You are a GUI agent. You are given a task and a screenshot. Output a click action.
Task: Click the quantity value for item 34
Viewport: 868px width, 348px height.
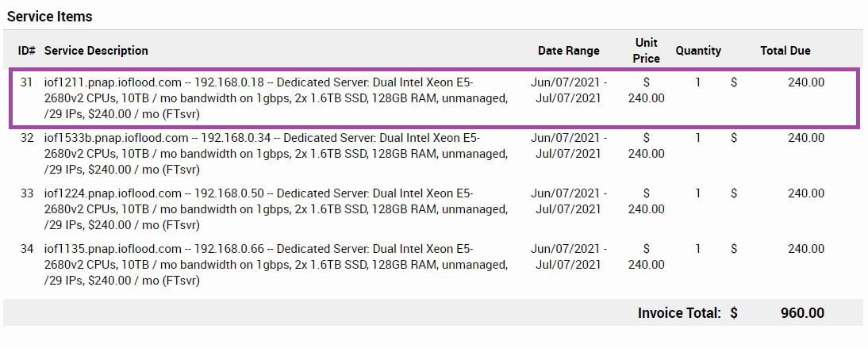698,249
